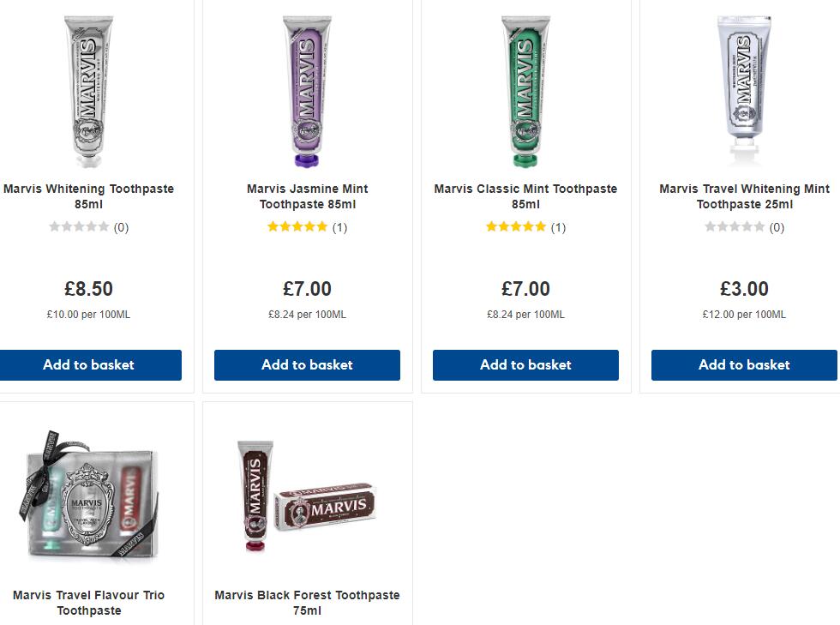Open the Travel Whitening Mint 25ml image
The height and width of the screenshot is (625, 840).
[x=744, y=90]
